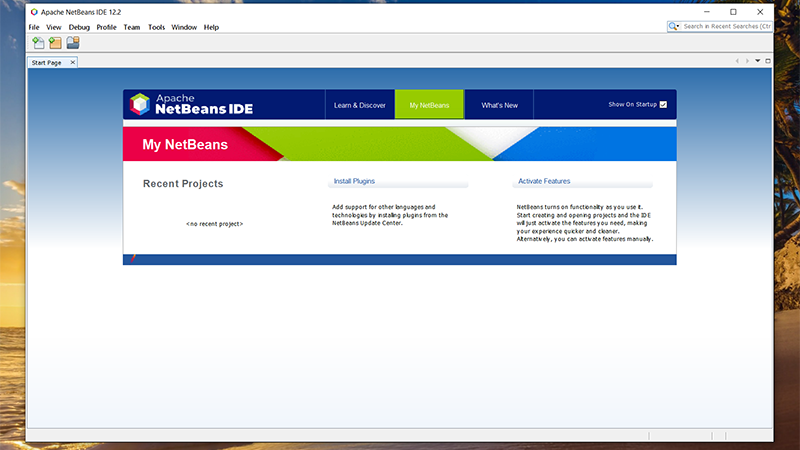Switch to the My NetBeans tab
Image resolution: width=800 pixels, height=450 pixels.
point(429,105)
